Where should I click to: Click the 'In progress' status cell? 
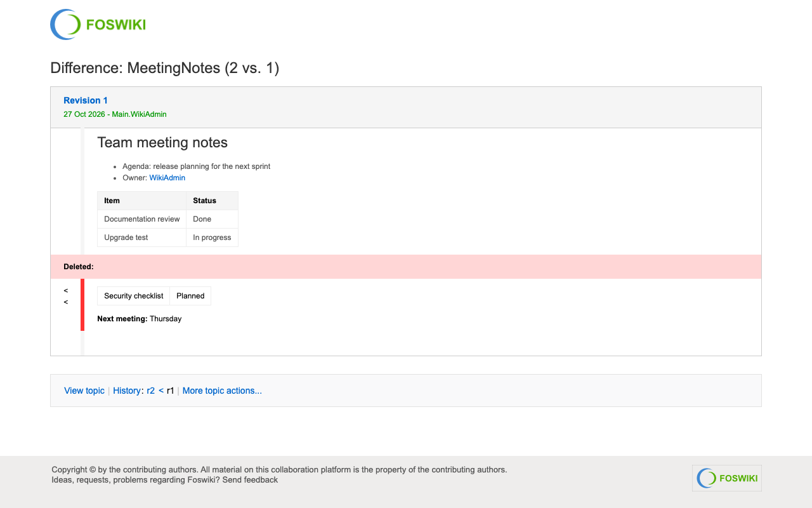[212, 237]
